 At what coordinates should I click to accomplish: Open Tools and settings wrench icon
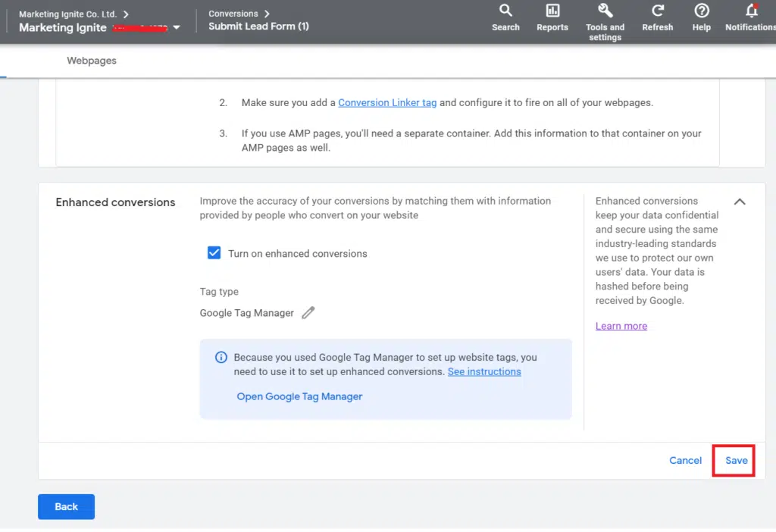click(605, 11)
